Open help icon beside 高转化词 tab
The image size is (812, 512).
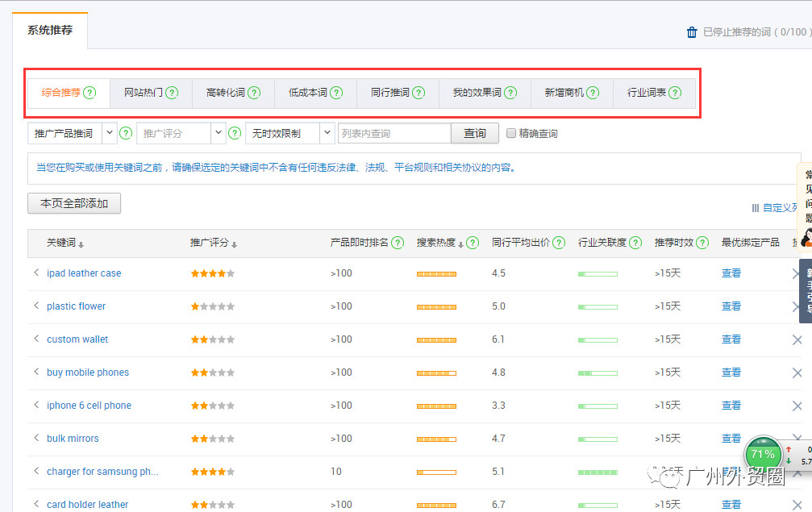(254, 93)
